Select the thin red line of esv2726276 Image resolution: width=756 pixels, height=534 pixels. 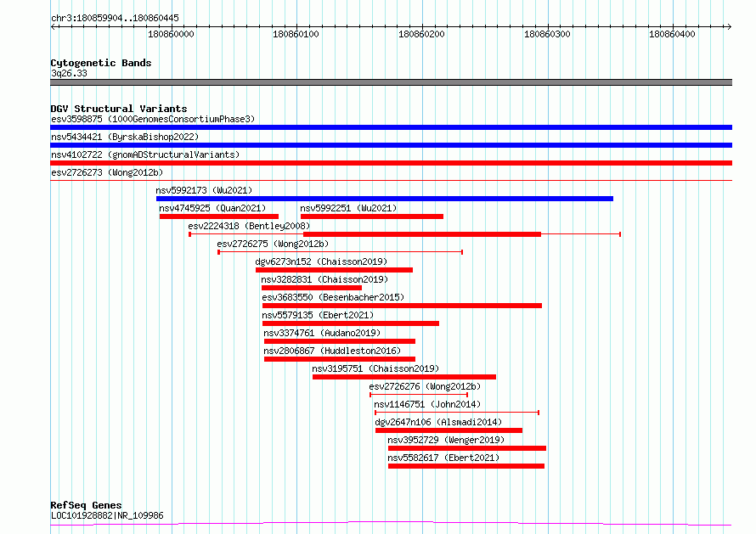[x=419, y=395]
